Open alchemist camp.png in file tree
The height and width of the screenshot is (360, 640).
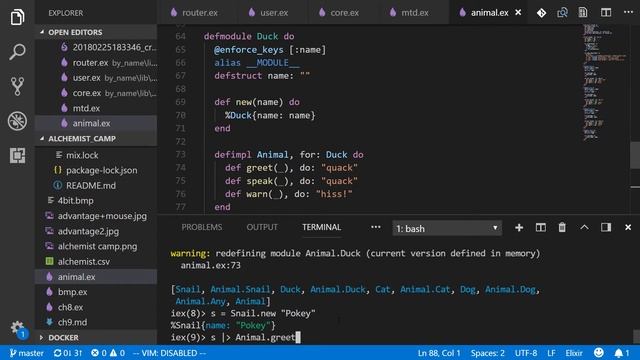(x=96, y=246)
